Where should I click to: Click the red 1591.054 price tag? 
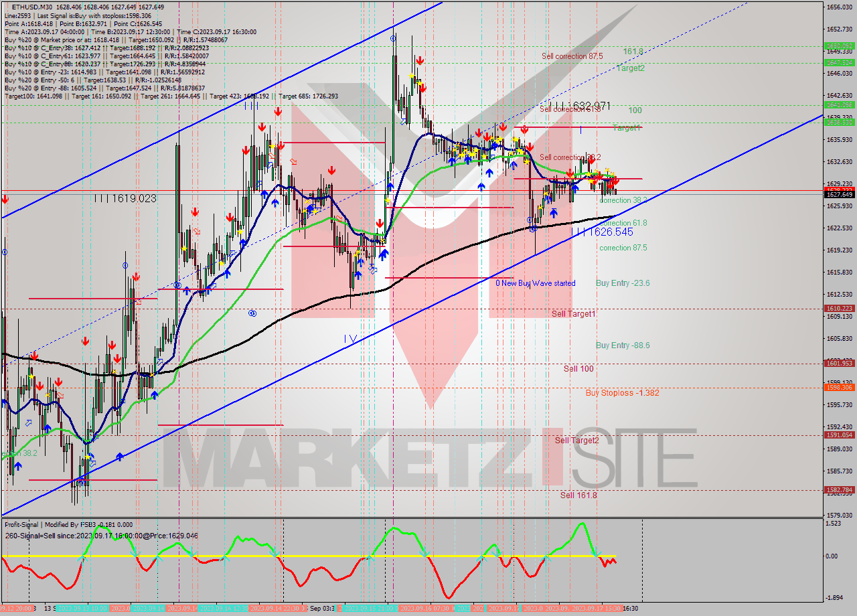[839, 435]
